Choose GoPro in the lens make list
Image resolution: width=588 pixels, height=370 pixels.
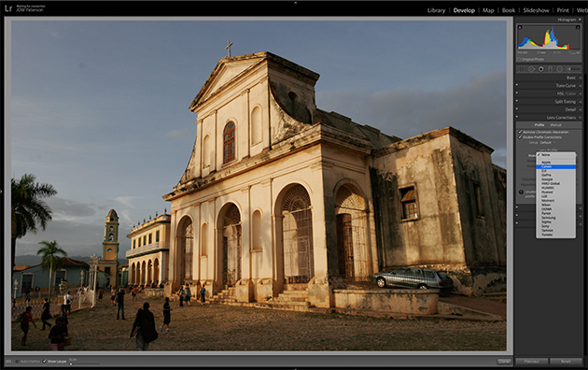pos(555,175)
